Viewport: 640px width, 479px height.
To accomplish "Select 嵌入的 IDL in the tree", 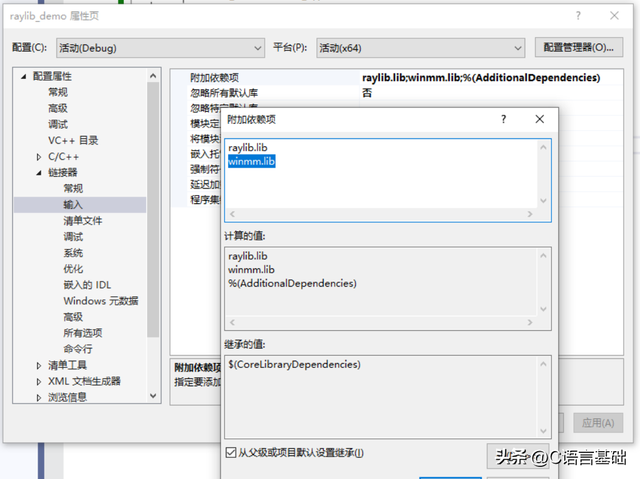I will coord(87,285).
